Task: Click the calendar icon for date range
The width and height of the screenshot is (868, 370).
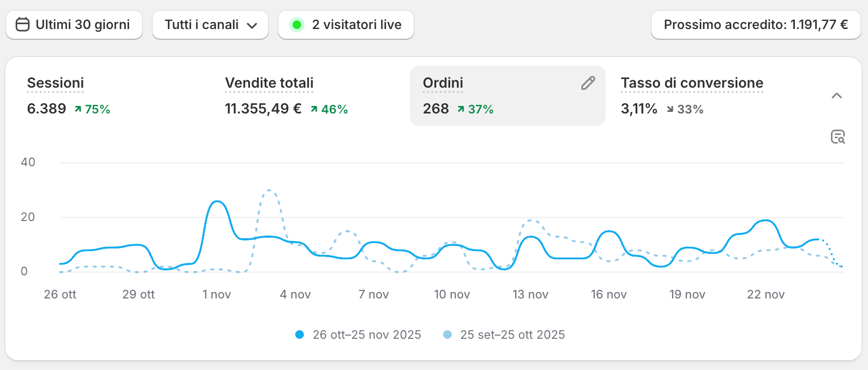Action: 22,25
